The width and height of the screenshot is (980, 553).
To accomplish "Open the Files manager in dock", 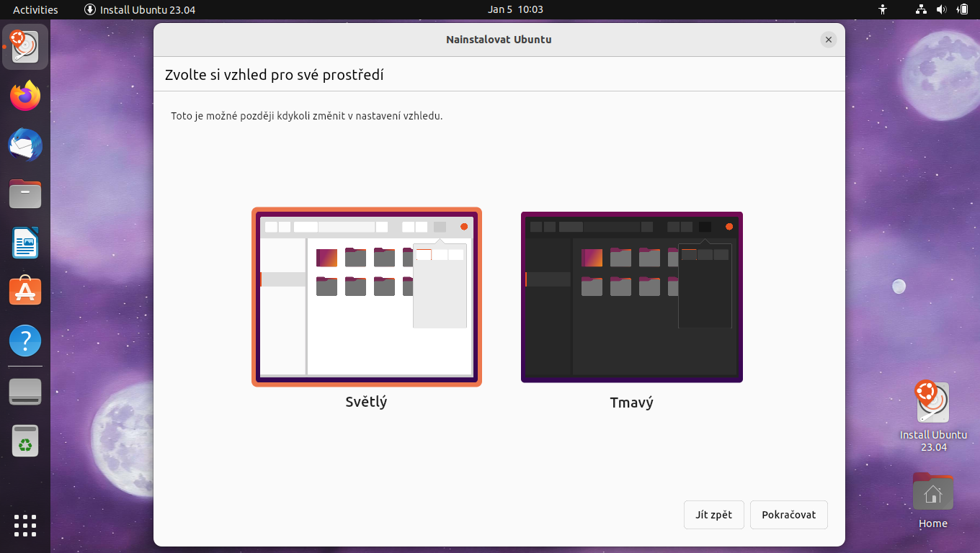I will coord(25,194).
